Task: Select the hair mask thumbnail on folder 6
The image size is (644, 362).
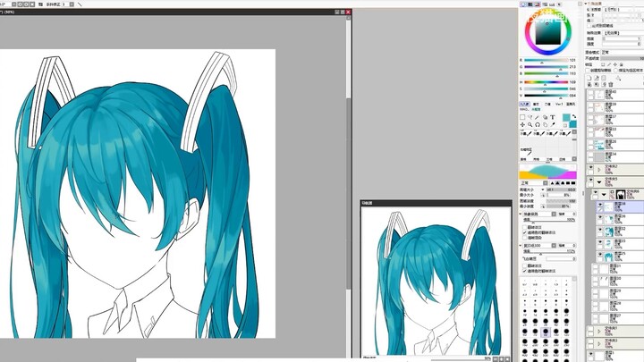Action: [x=621, y=194]
